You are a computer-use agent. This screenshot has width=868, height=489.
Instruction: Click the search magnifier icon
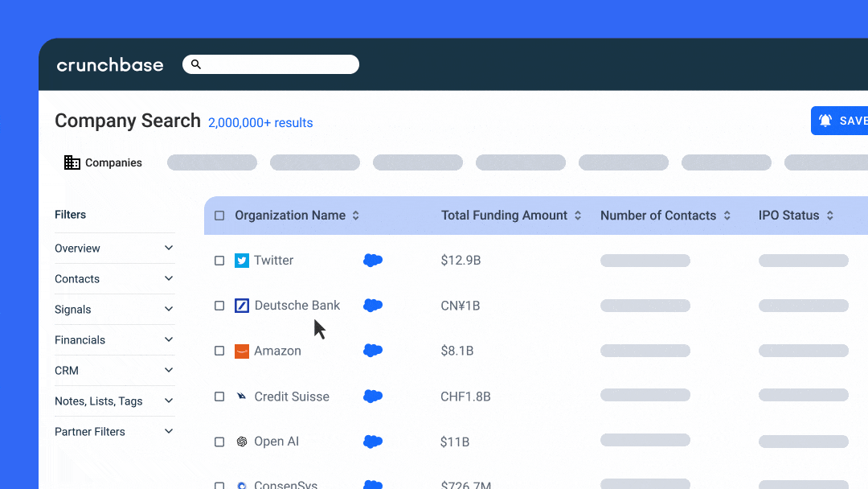coord(196,64)
